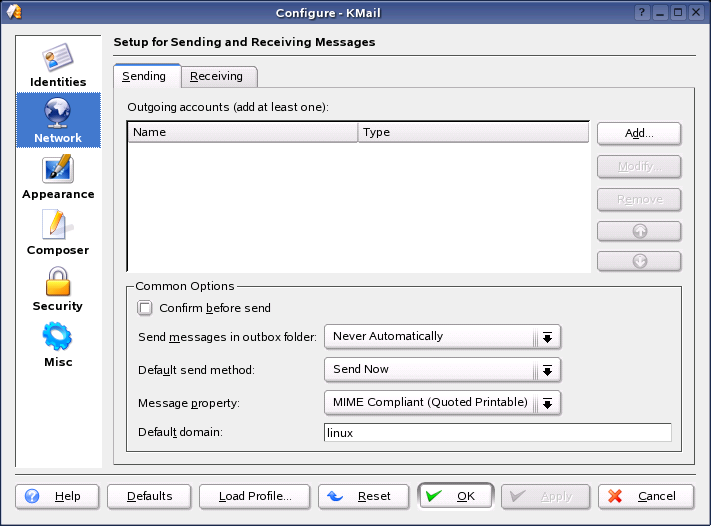This screenshot has width=711, height=526.
Task: Move account down with down-arrow button
Action: [639, 261]
